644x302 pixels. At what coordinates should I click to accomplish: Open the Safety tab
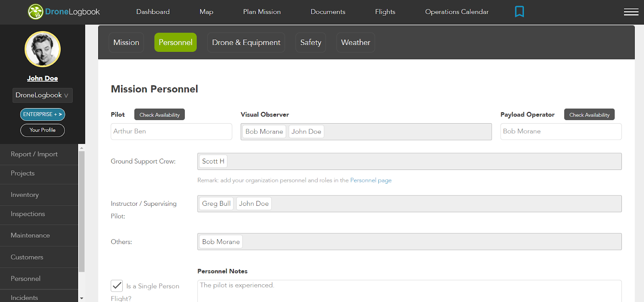pyautogui.click(x=311, y=42)
